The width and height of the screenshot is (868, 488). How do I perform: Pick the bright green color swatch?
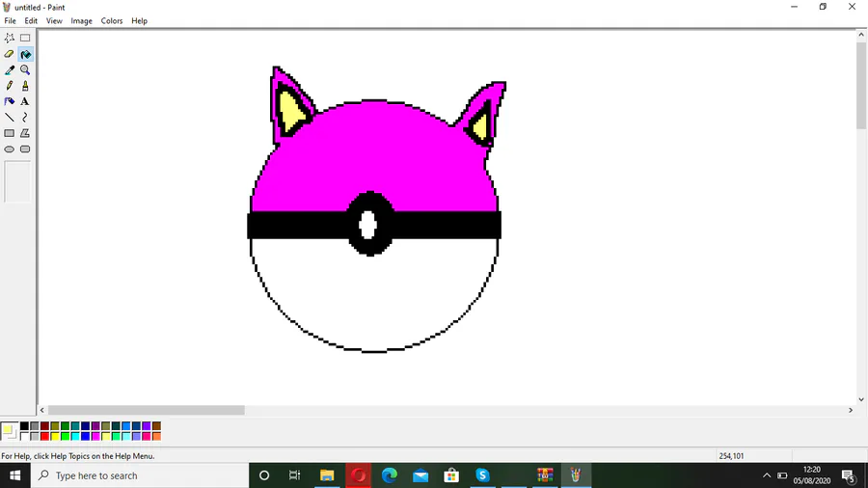65,436
